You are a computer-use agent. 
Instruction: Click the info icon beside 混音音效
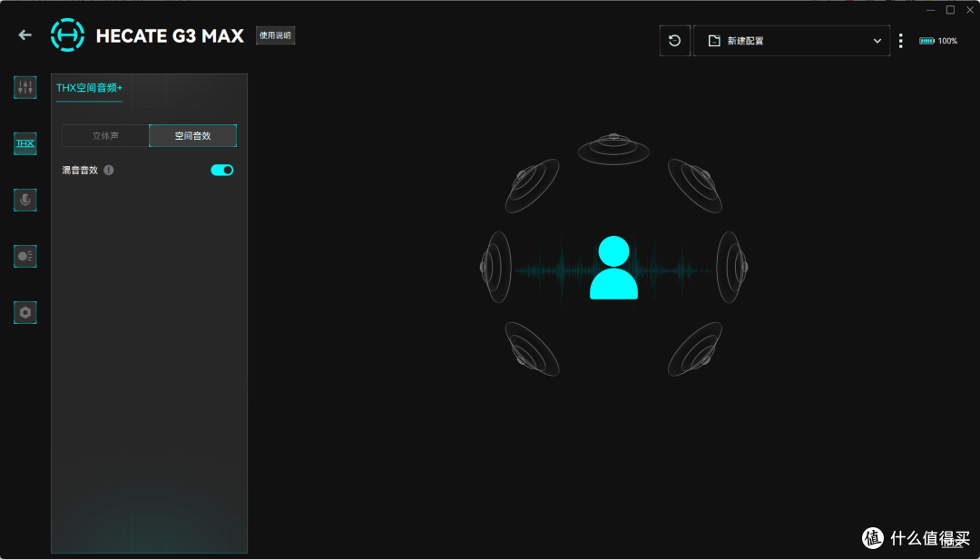click(x=109, y=170)
